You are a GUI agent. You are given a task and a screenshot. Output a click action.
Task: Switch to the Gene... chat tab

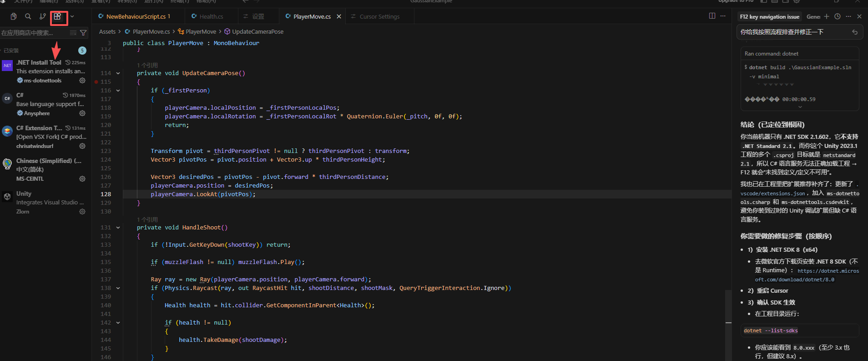coord(813,17)
